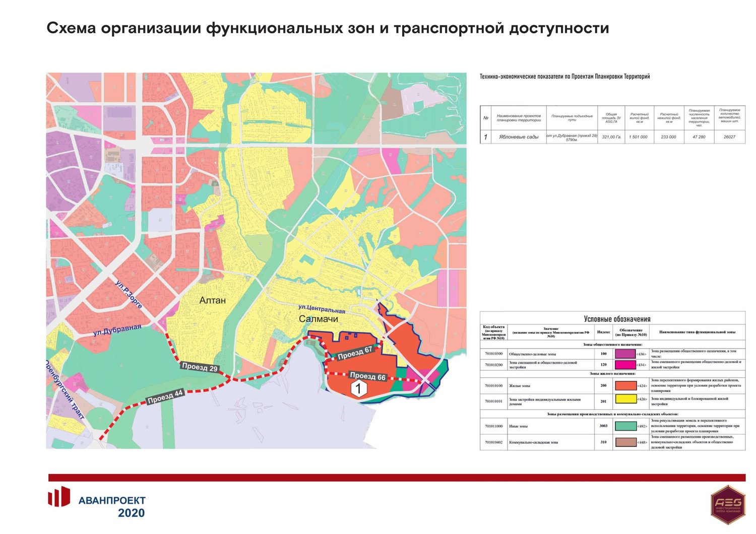The width and height of the screenshot is (756, 534).
Task: Select the yellow swatch for index 201
Action: (625, 399)
